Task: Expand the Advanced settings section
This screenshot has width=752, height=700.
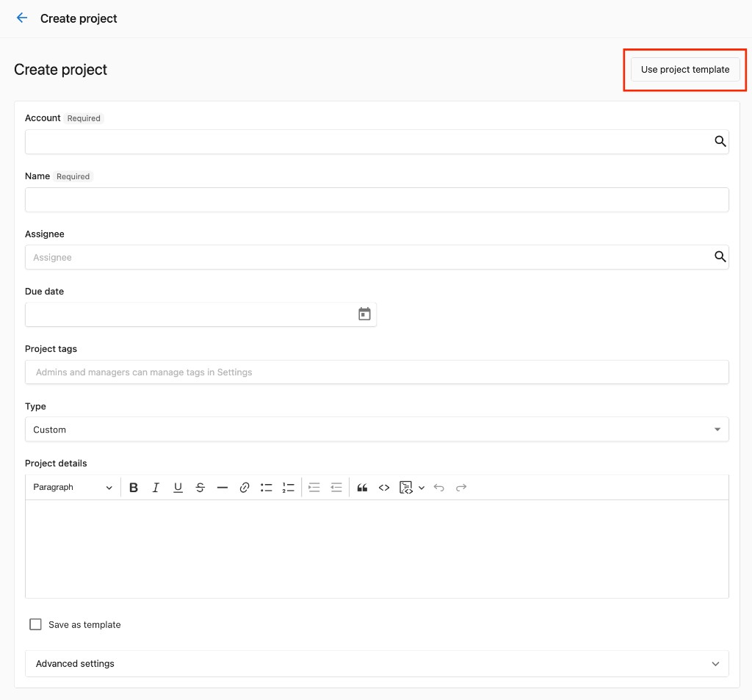Action: coord(377,663)
